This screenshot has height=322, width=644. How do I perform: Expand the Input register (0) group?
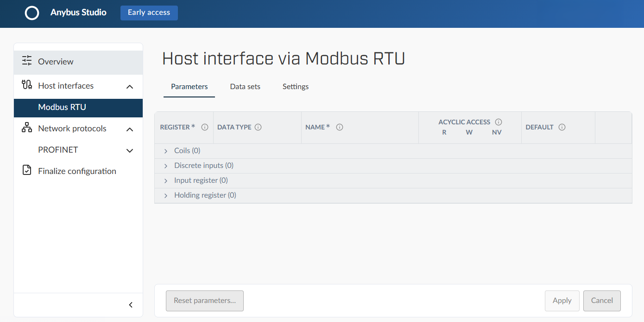pyautogui.click(x=166, y=181)
